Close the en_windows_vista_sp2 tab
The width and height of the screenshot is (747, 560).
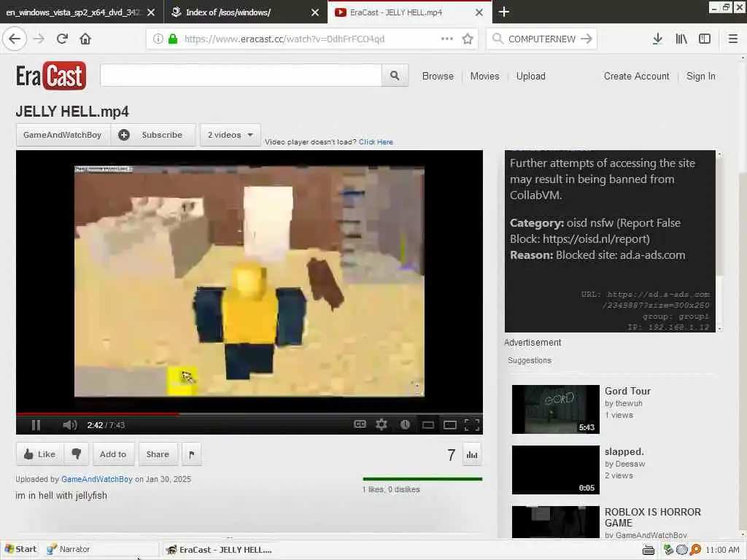(151, 12)
